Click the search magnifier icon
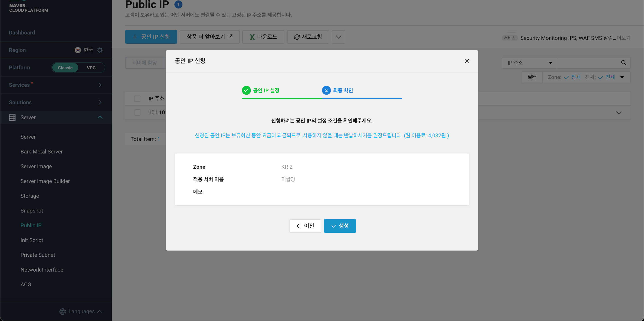Screen dimensions: 644x321 click(623, 63)
